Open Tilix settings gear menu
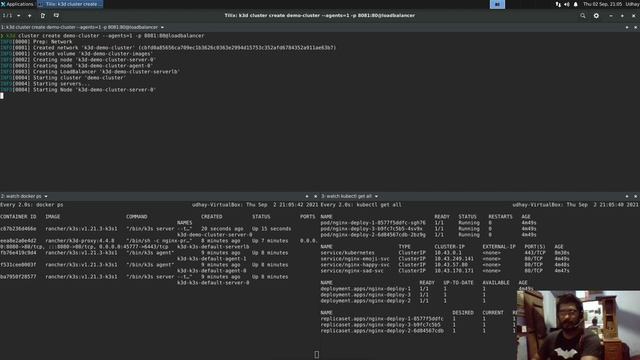Image resolution: width=640 pixels, height=360 pixels. pos(596,16)
